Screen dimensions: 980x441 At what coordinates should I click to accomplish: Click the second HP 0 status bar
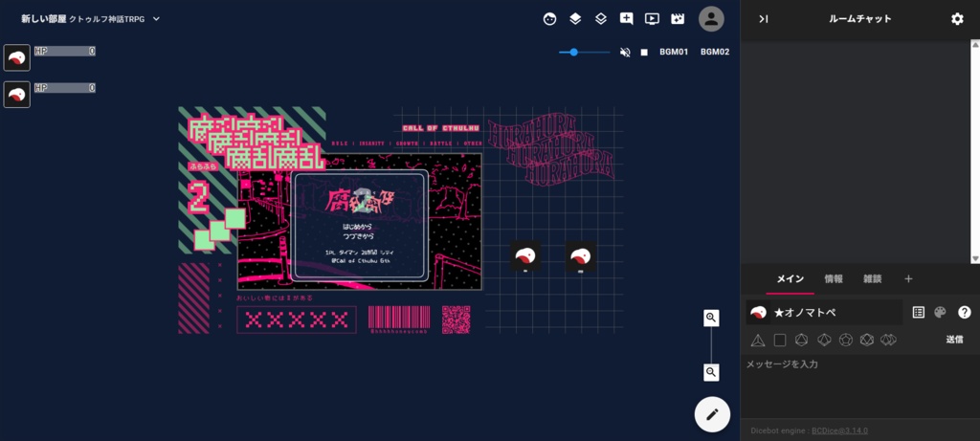[x=65, y=88]
